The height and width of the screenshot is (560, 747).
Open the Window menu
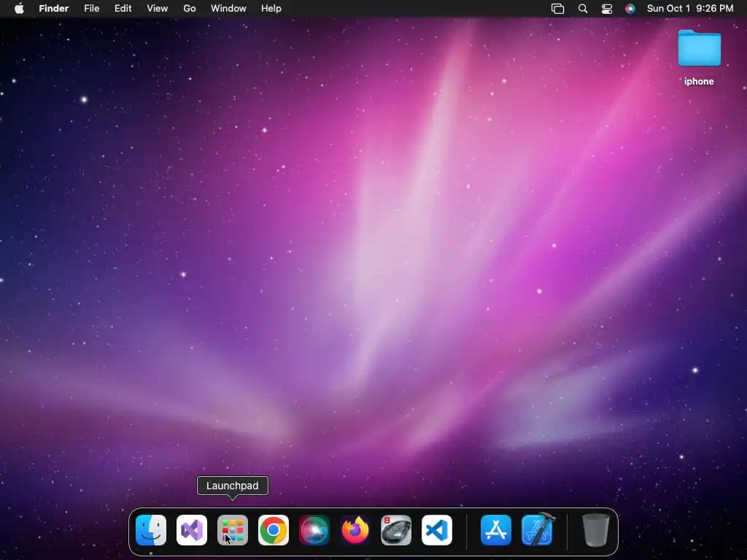click(228, 9)
